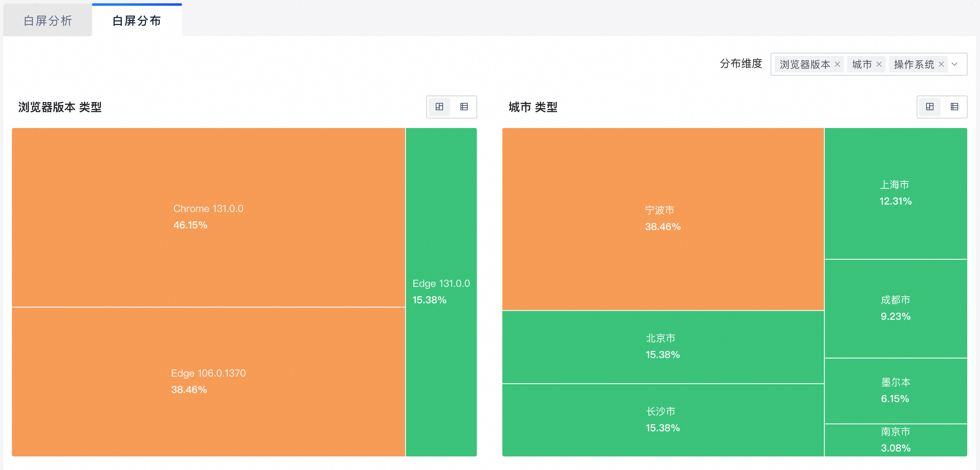Expand the 分布维度 dropdown arrow
Viewport: 980px width, 470px height.
coord(955,64)
